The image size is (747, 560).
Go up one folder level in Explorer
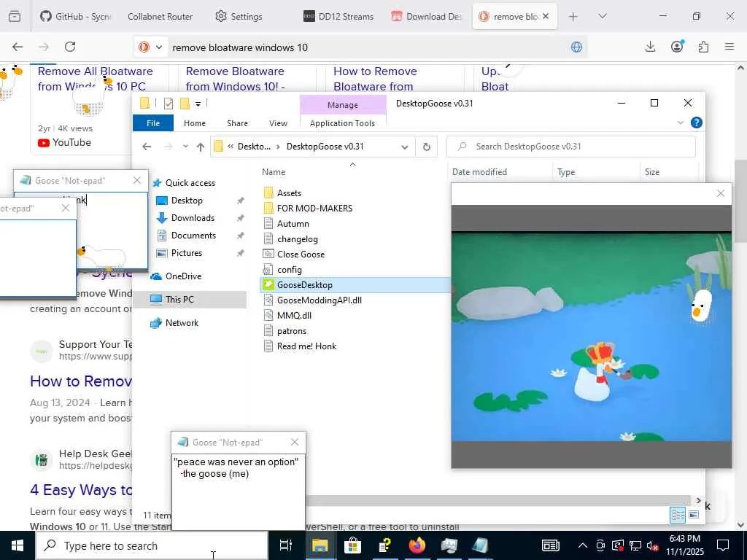(201, 147)
